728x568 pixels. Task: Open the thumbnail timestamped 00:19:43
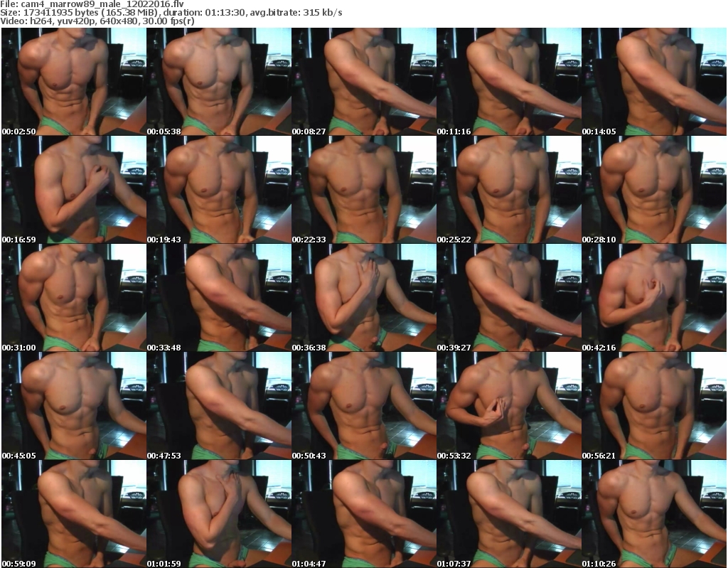click(219, 190)
